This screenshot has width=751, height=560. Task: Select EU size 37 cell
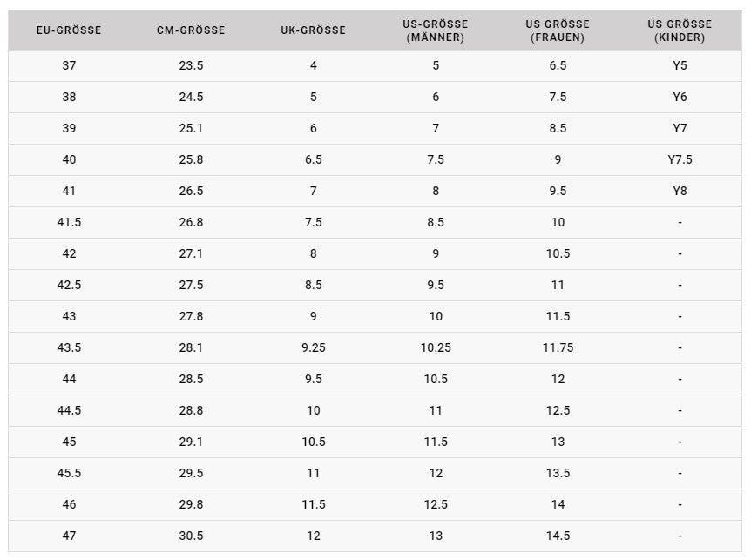coord(69,65)
